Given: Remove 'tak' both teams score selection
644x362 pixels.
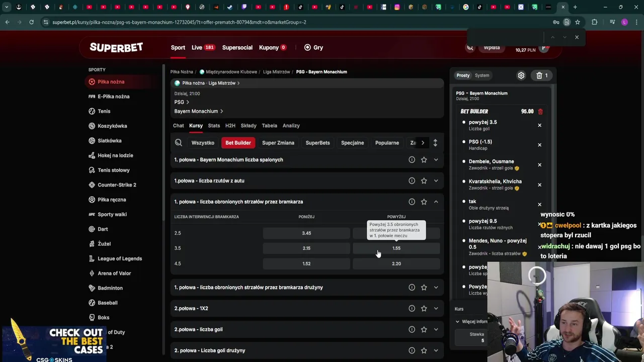Looking at the screenshot, I should point(539,204).
